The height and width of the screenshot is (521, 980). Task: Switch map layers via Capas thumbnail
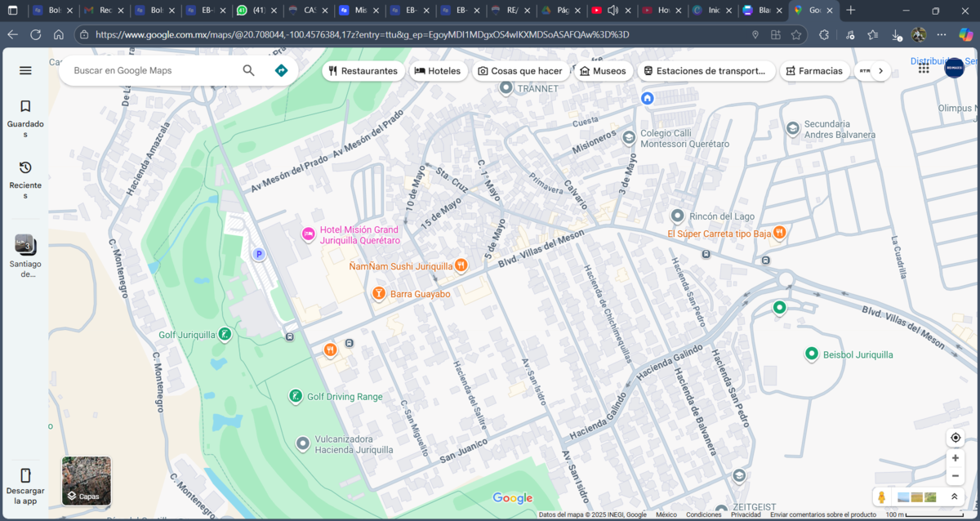[x=87, y=481]
